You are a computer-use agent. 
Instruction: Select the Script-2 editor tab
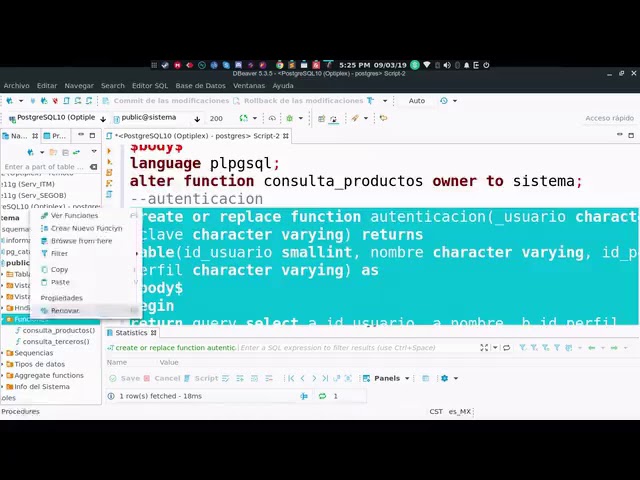click(x=198, y=136)
